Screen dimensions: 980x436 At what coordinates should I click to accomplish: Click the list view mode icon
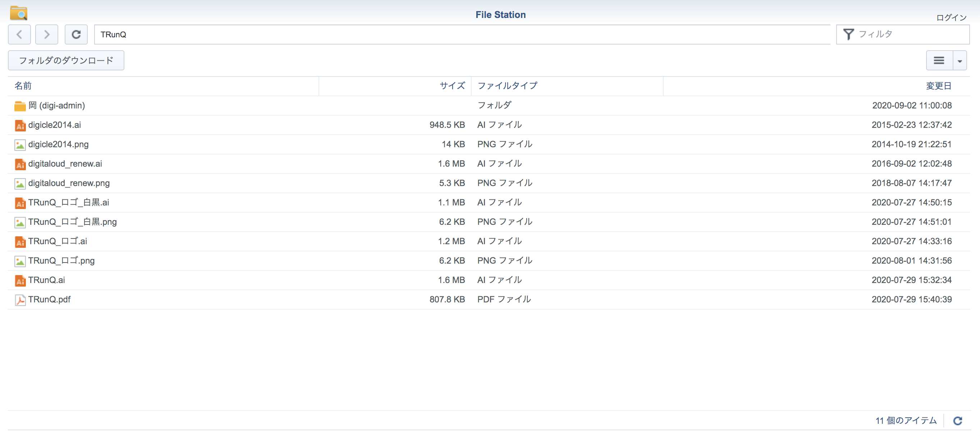(x=939, y=60)
